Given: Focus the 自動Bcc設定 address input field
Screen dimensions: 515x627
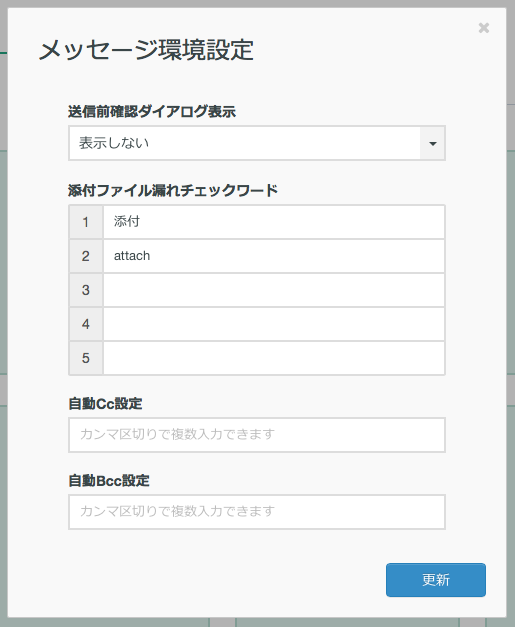Looking at the screenshot, I should pos(257,512).
